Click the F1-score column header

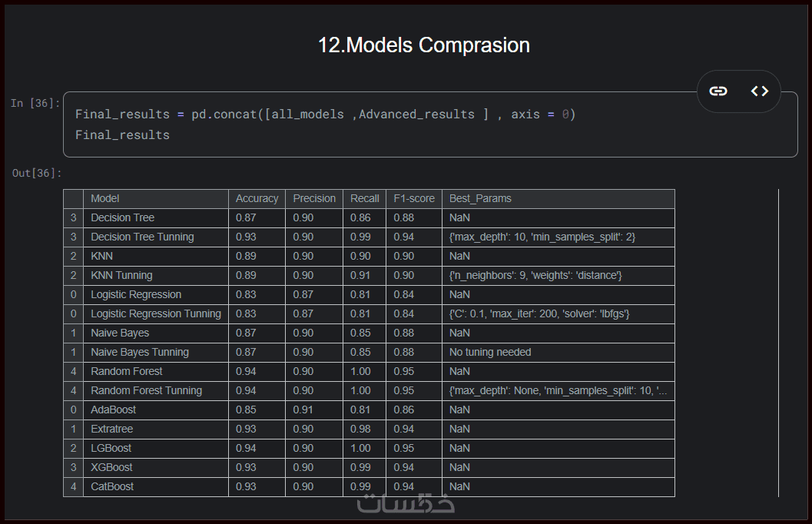point(414,198)
